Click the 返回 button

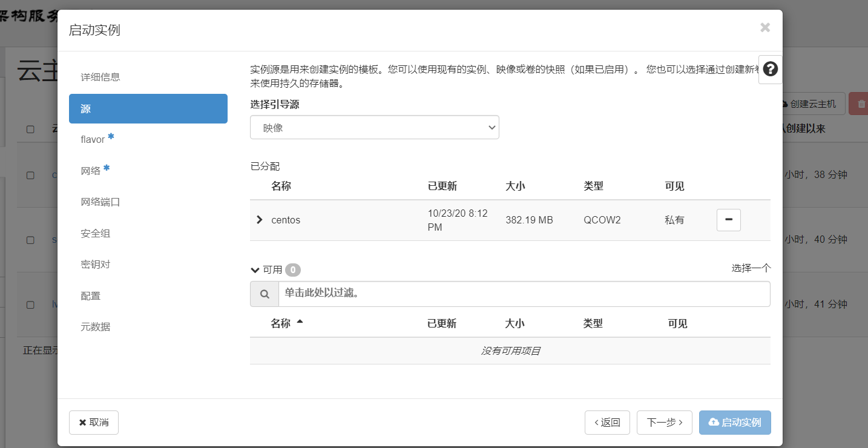click(607, 423)
